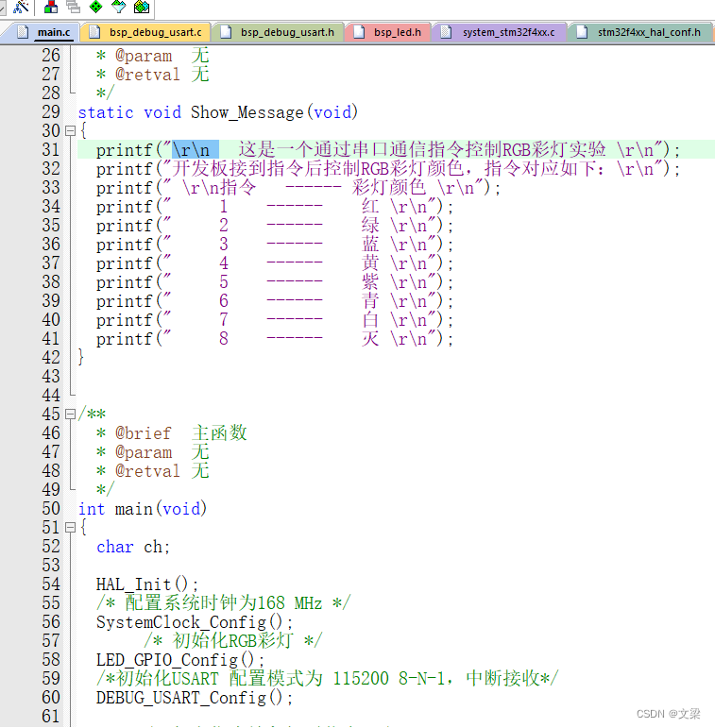This screenshot has height=728, width=715.
Task: Click the highlighted \r\n selection on line 31
Action: click(196, 150)
